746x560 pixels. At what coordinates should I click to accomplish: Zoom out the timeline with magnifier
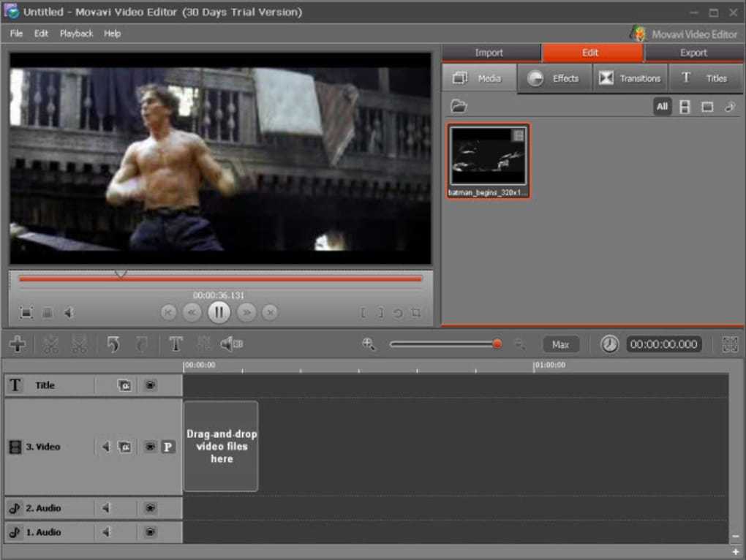[x=520, y=344]
